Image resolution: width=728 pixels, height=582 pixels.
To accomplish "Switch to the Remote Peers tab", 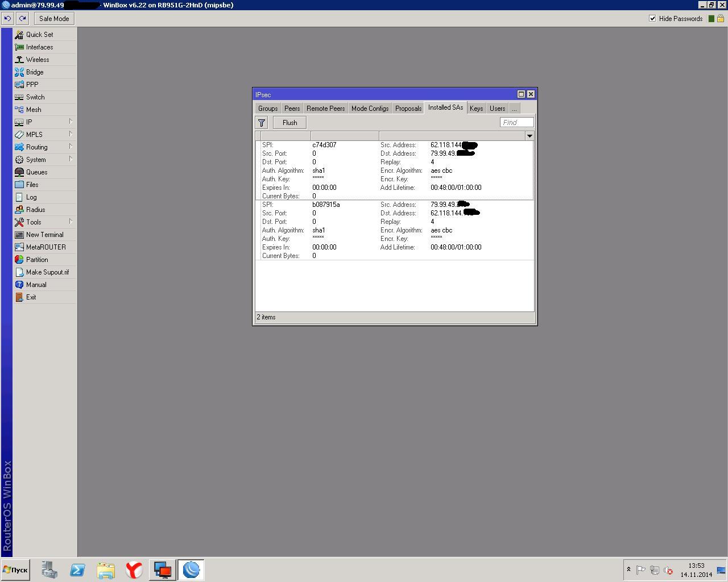I will (325, 109).
